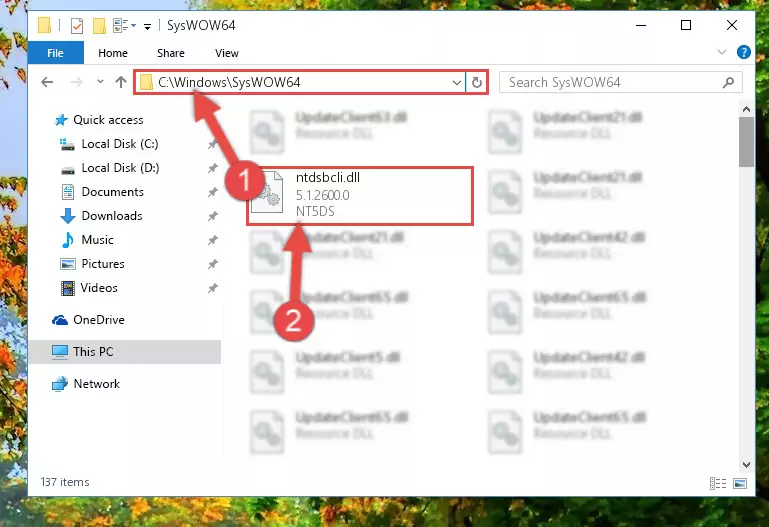The width and height of the screenshot is (769, 527).
Task: Click the pin icon next to Videos
Action: coord(212,288)
